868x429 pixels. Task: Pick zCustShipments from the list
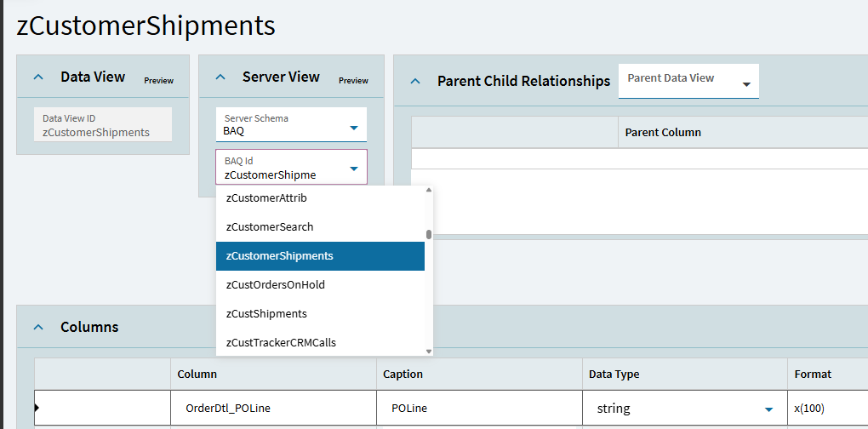coord(266,313)
